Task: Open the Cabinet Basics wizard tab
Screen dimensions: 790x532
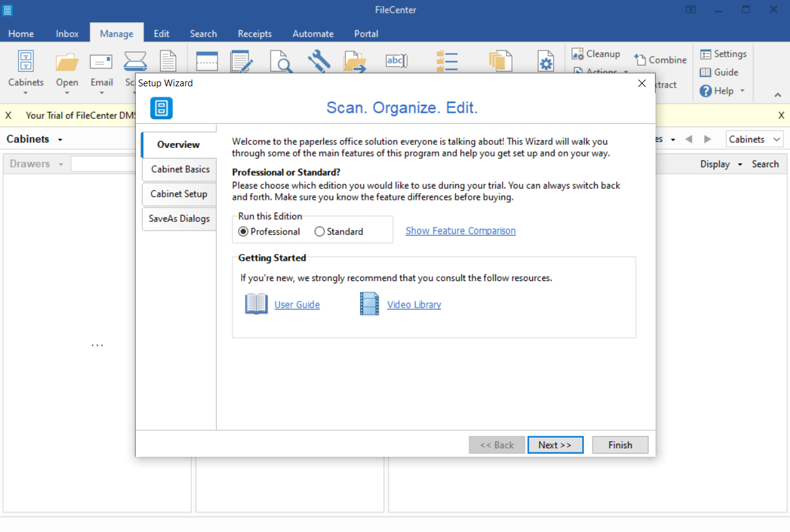Action: click(180, 169)
